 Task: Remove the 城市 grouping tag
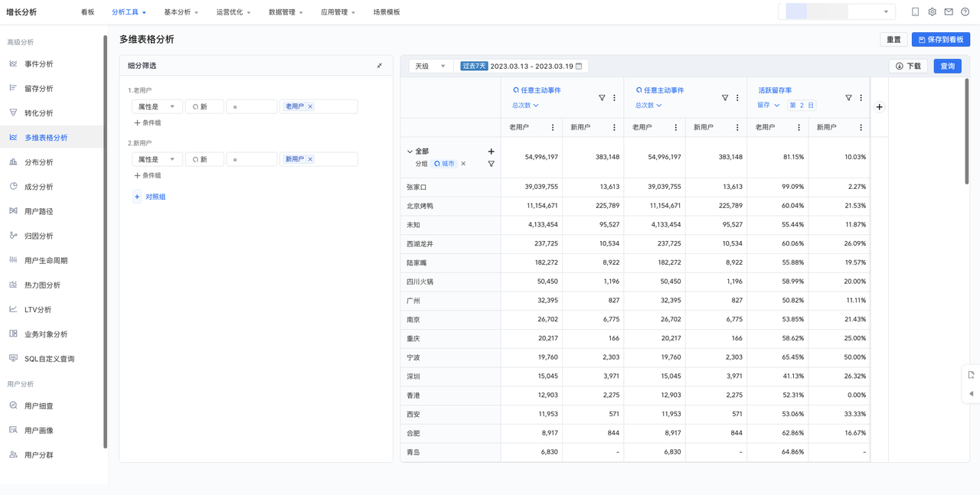[x=463, y=164]
